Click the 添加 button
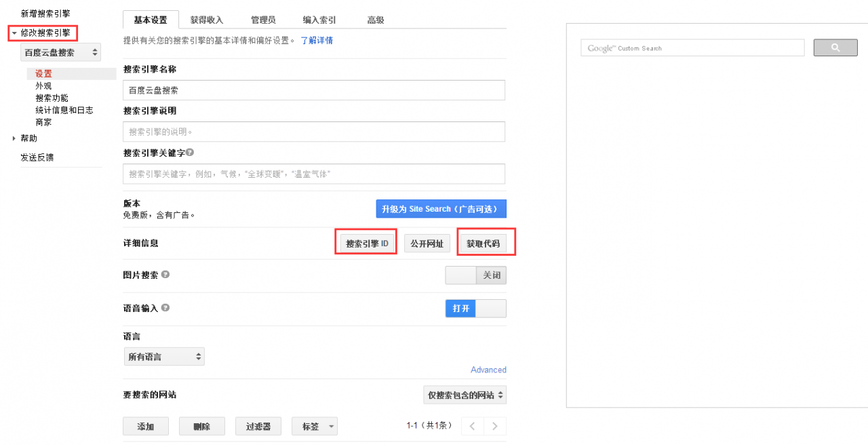 [146, 427]
